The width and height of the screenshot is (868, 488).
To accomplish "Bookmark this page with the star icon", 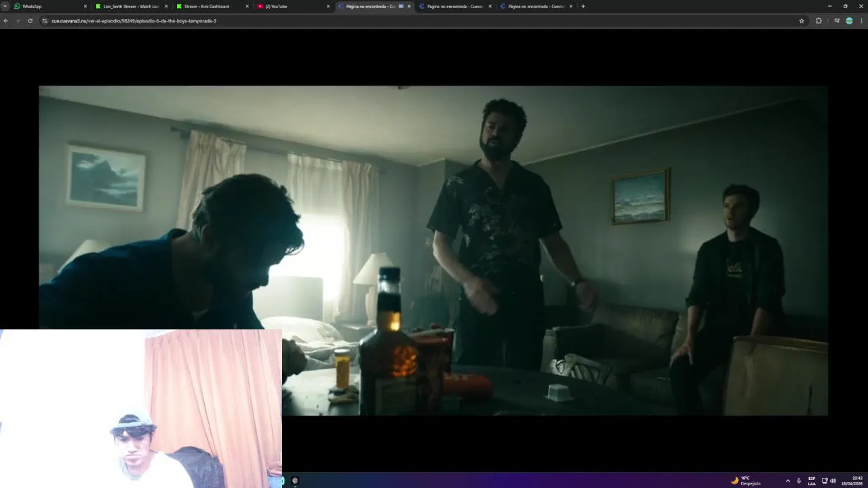I will point(802,21).
